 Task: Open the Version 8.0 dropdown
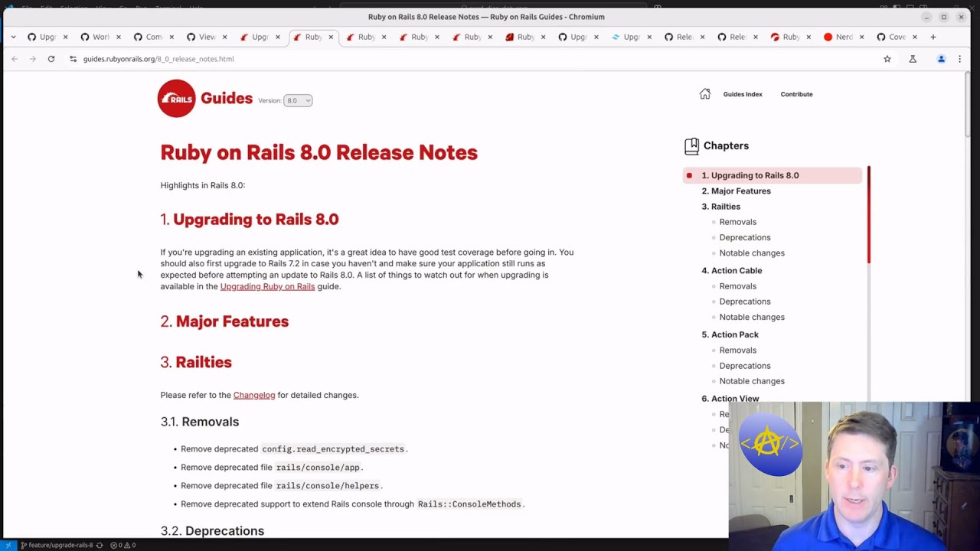pyautogui.click(x=298, y=100)
